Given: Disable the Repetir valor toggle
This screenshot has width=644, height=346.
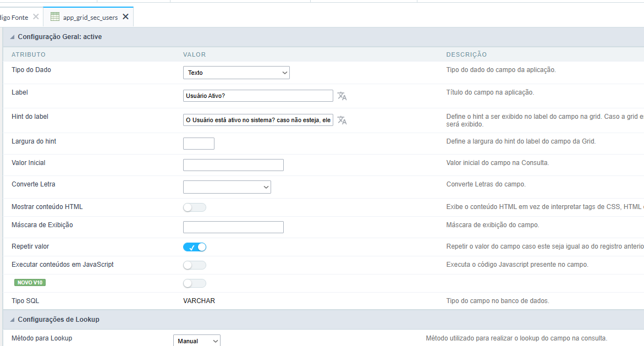Looking at the screenshot, I should coord(195,247).
